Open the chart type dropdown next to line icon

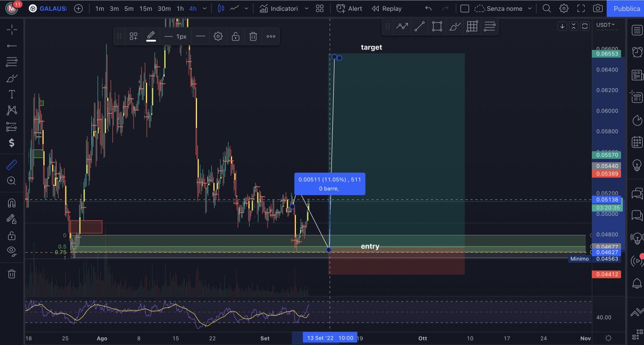247,9
